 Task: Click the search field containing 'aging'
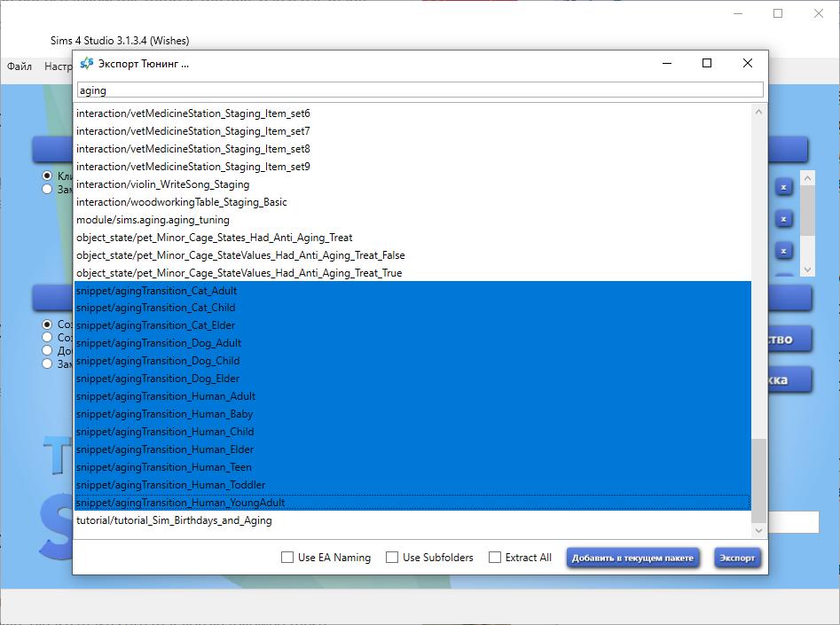pos(420,90)
